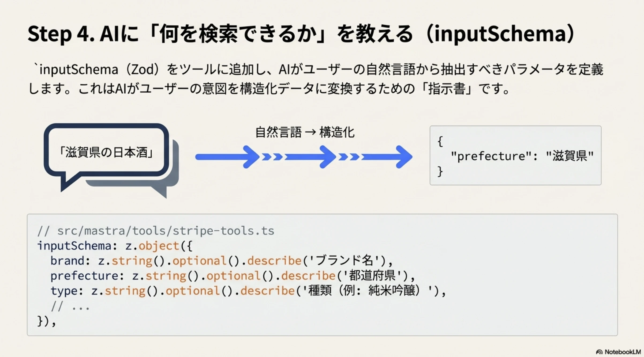644x357 pixels.
Task: Click the opening brace in JSON box
Action: [440, 142]
